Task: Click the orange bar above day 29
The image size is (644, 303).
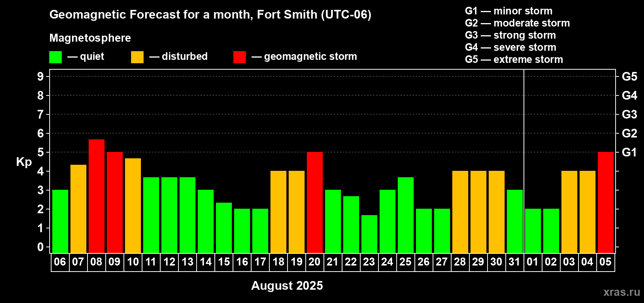Action: tap(478, 212)
